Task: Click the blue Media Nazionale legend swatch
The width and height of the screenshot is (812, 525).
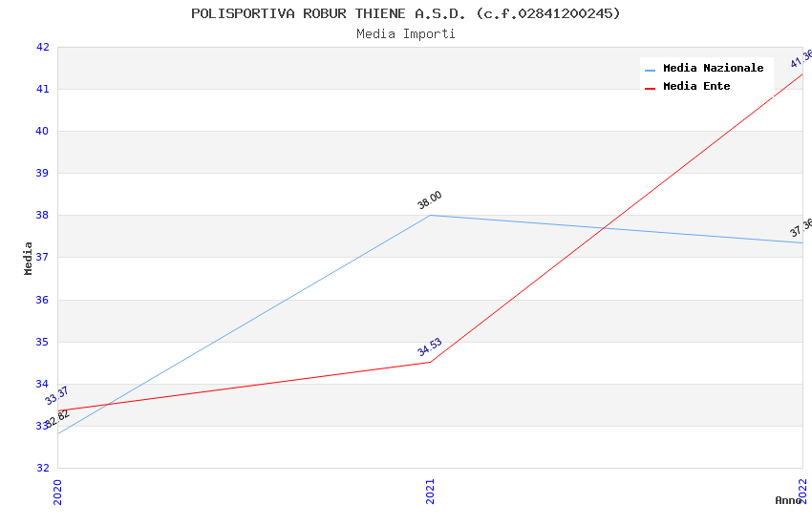Action: click(x=651, y=69)
